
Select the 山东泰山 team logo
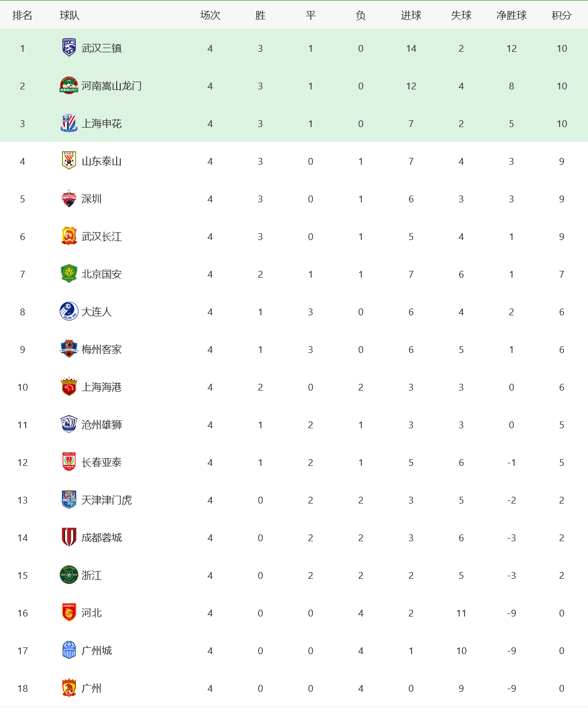pyautogui.click(x=69, y=161)
